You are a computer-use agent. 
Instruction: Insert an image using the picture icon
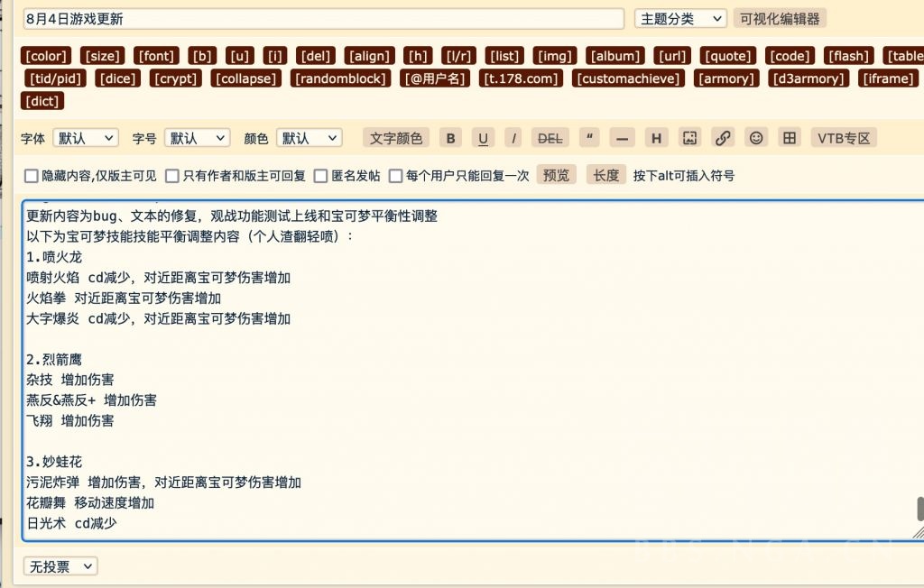689,137
